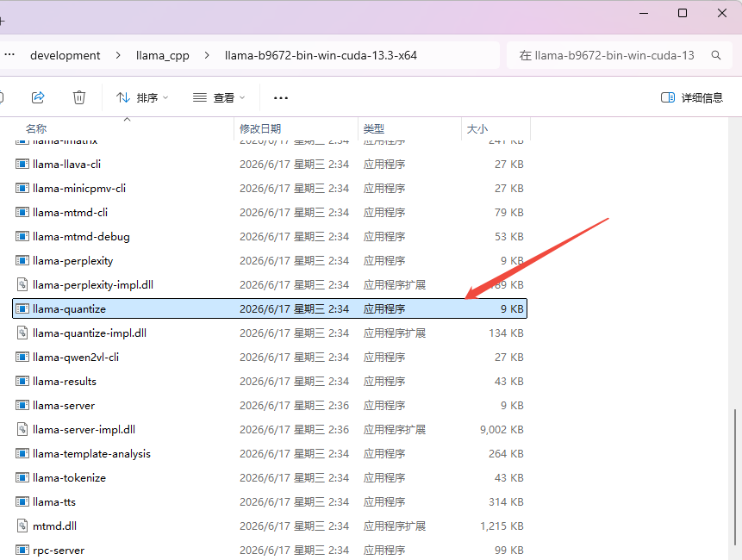Sort by the 名称 column header

click(x=36, y=128)
